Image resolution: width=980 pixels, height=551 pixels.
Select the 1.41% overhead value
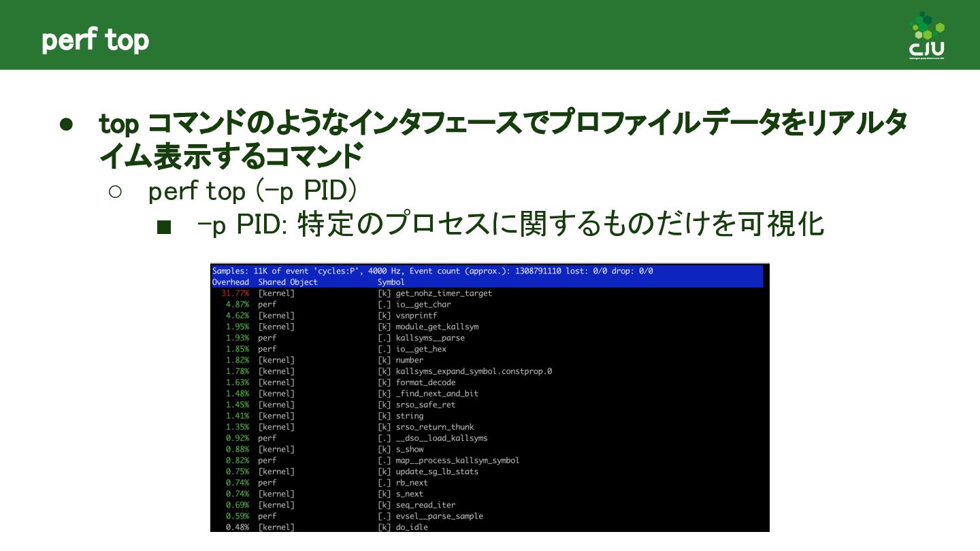pos(238,416)
